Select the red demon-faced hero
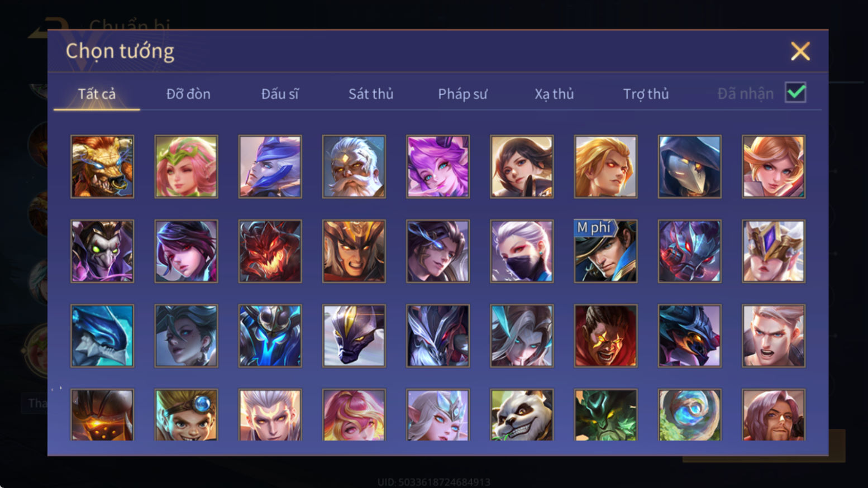868x488 pixels. (x=270, y=251)
